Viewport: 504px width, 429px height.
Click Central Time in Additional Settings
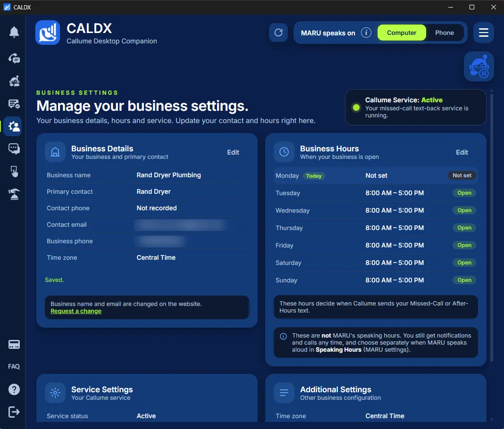click(x=385, y=416)
